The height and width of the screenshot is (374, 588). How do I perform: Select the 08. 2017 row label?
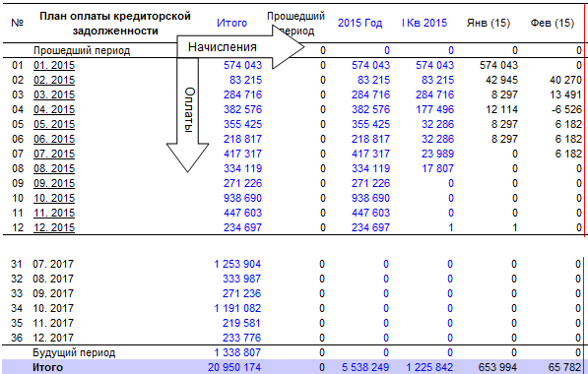coord(53,279)
